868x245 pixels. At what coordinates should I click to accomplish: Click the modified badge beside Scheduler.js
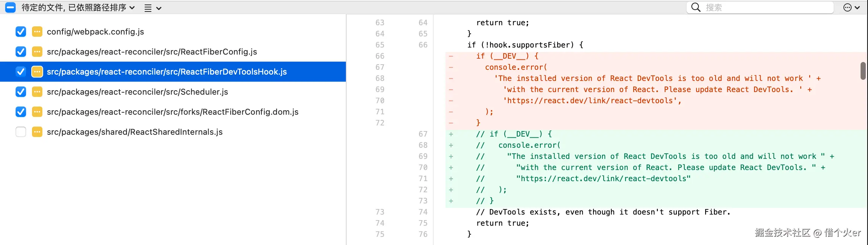(37, 92)
